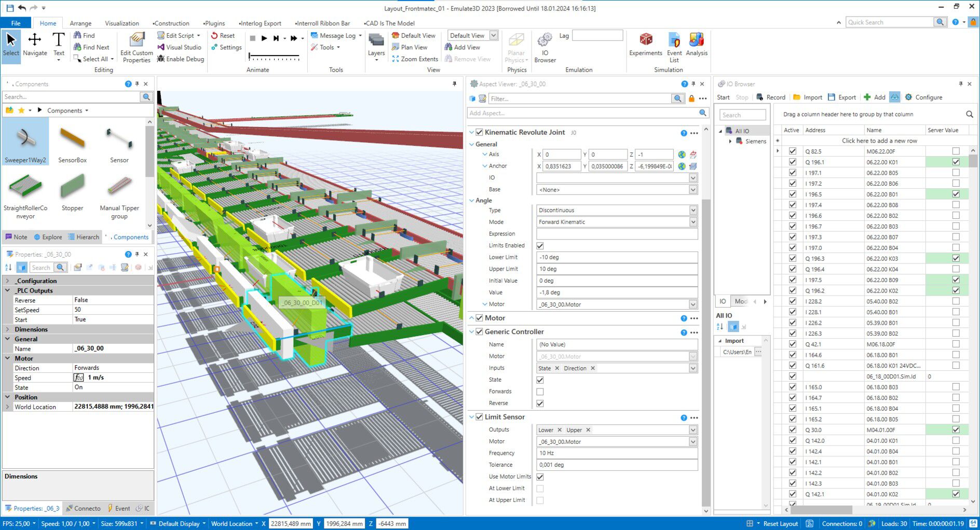Toggle the Limits Enabled checkbox
Image resolution: width=980 pixels, height=530 pixels.
540,246
